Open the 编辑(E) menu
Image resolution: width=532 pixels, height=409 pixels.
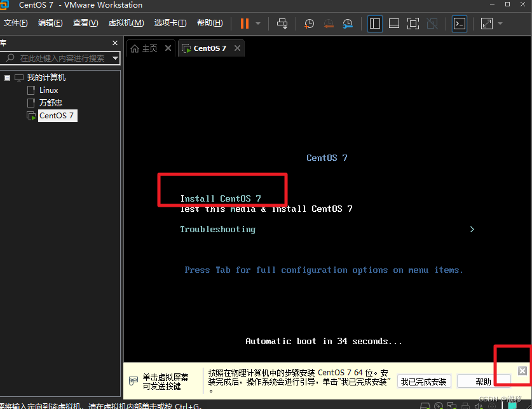50,23
